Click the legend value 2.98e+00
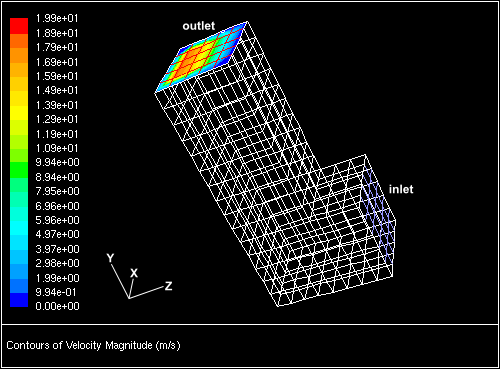 tap(57, 263)
